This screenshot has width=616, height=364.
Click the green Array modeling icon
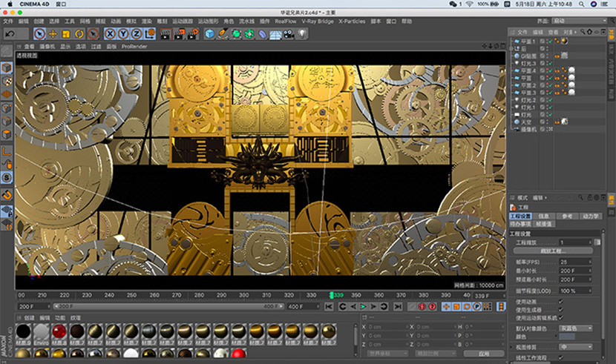pos(249,34)
